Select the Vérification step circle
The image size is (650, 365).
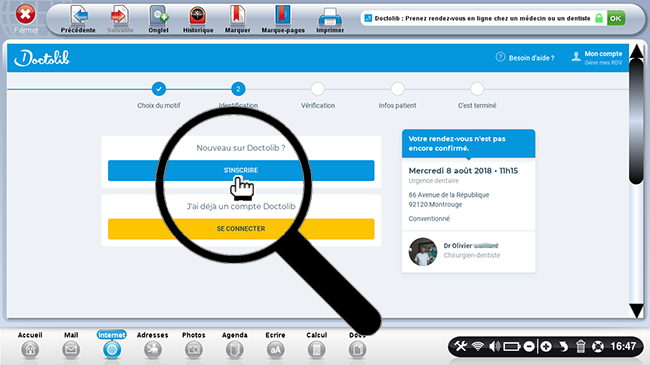[318, 89]
